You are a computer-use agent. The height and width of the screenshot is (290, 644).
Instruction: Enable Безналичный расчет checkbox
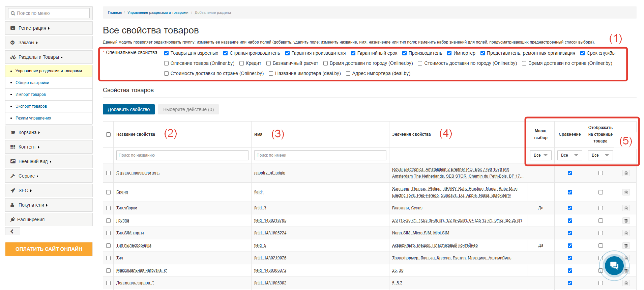[x=268, y=63]
